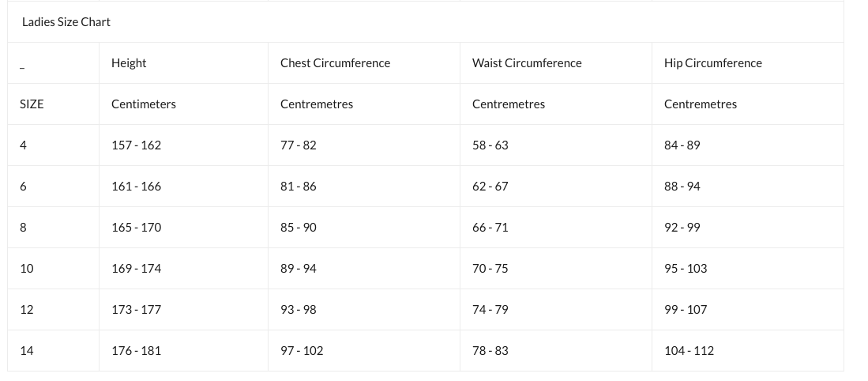This screenshot has width=868, height=381.
Task: Select the Chest Circumference column header
Action: [336, 63]
